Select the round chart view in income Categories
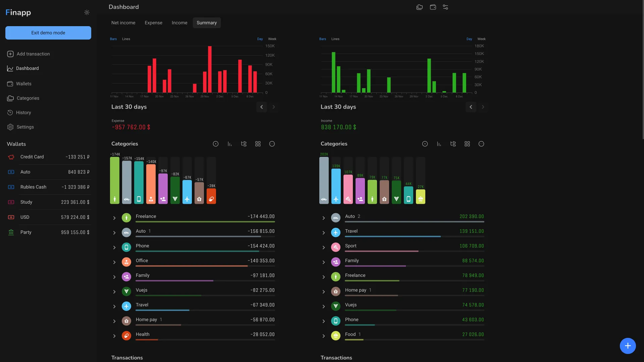 tap(425, 144)
